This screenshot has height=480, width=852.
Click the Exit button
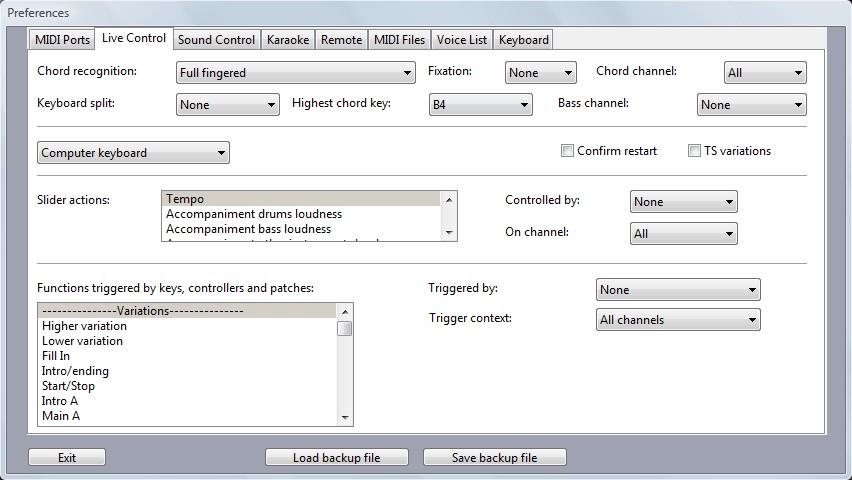[x=67, y=458]
